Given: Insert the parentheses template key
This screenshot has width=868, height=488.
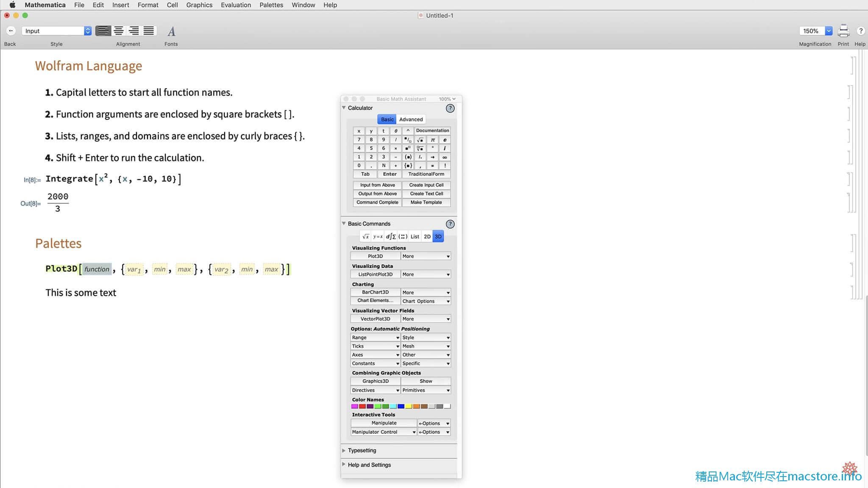Looking at the screenshot, I should (408, 157).
